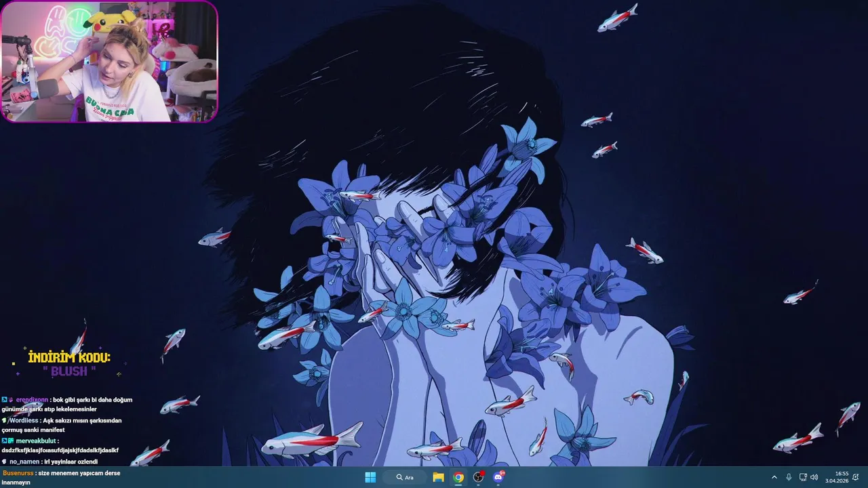Screen dimensions: 868x488
Task: Click the Ara search box in the taskbar
Action: [x=406, y=477]
